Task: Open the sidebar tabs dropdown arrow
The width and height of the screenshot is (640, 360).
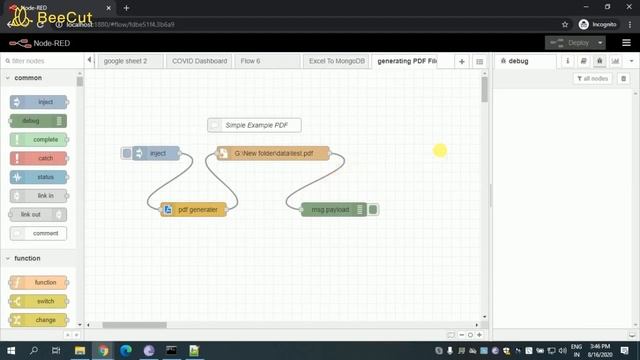Action: coord(631,61)
